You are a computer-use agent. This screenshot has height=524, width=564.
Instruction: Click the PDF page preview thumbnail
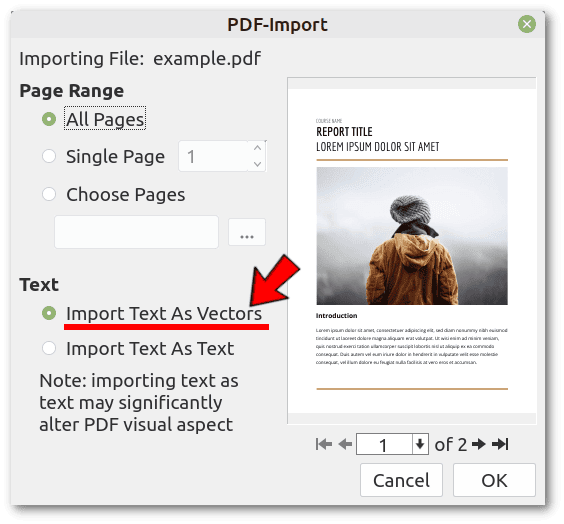click(412, 251)
